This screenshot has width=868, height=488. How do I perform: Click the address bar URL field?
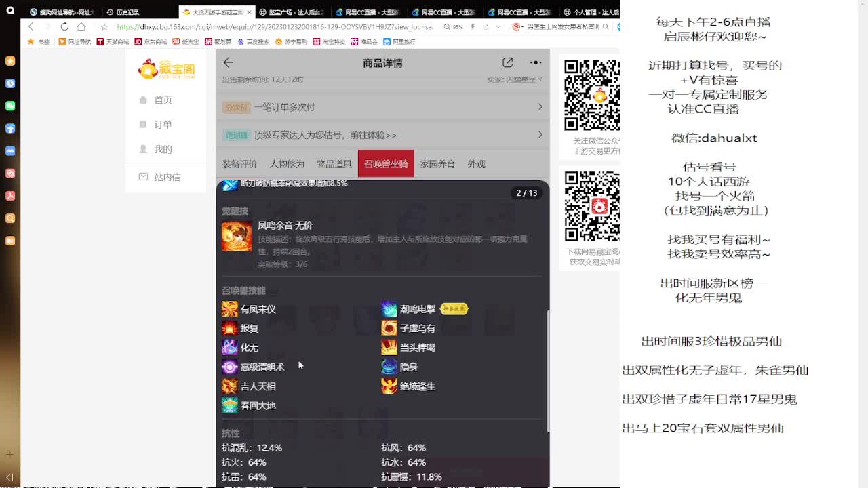pos(275,26)
